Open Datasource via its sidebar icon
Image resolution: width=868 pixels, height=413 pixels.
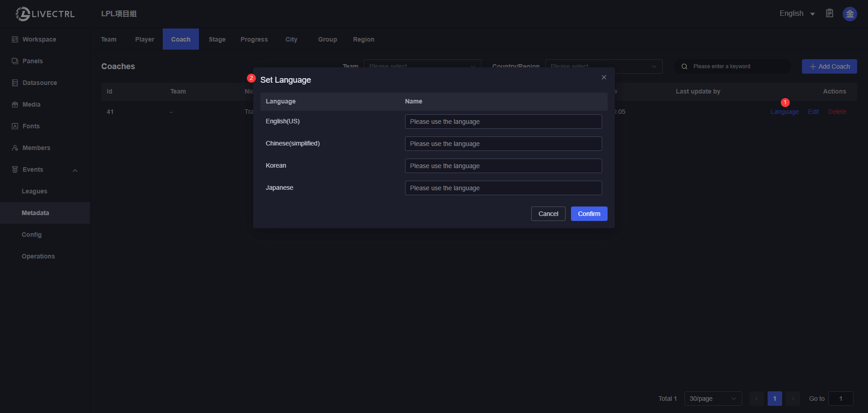tap(15, 83)
